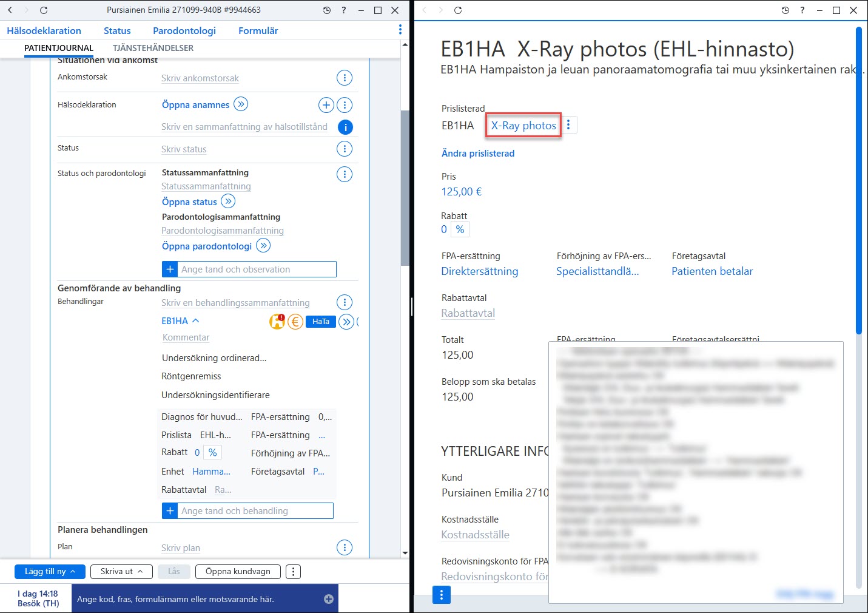The image size is (868, 613).
Task: Add new Hälsodeklaration with plus circle
Action: click(326, 105)
